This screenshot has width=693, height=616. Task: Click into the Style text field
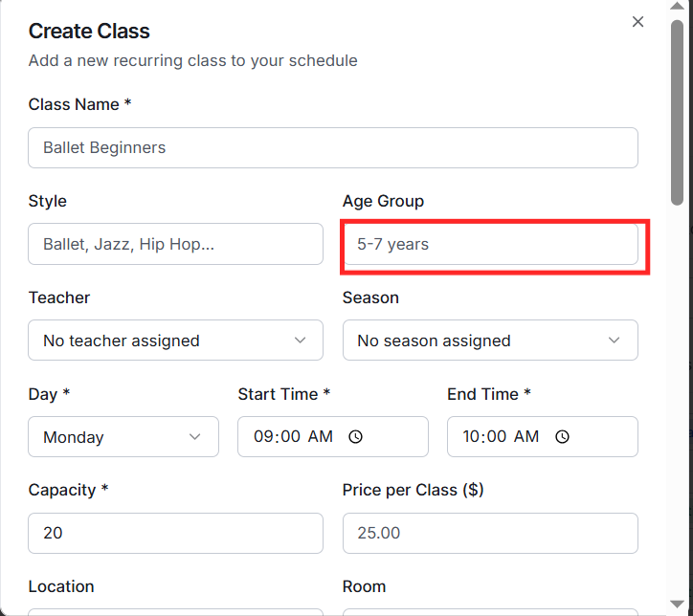tap(176, 244)
